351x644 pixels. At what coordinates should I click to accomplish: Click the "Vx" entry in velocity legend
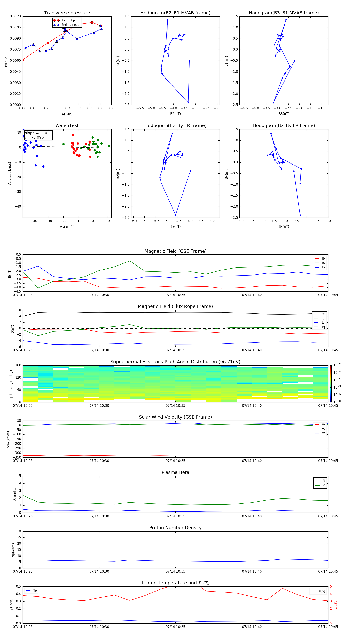click(320, 425)
